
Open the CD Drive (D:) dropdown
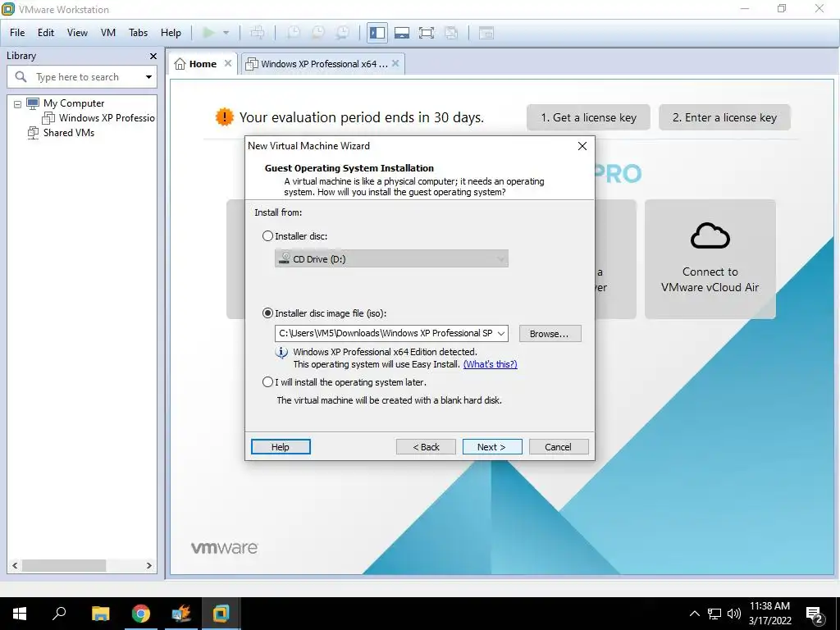391,258
